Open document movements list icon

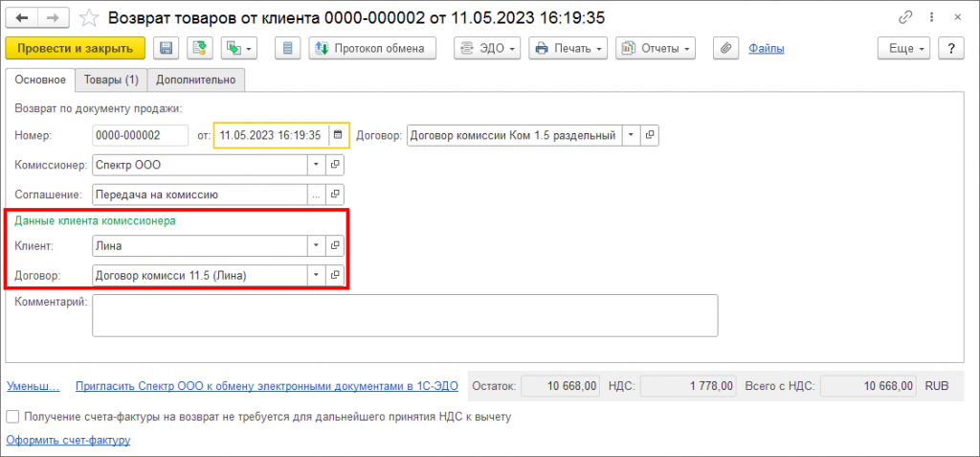(287, 48)
